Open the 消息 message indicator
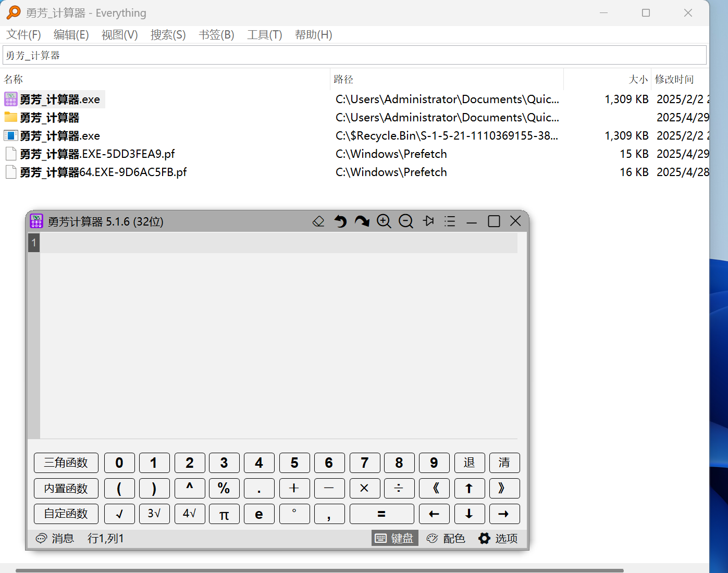The image size is (728, 573). 55,538
